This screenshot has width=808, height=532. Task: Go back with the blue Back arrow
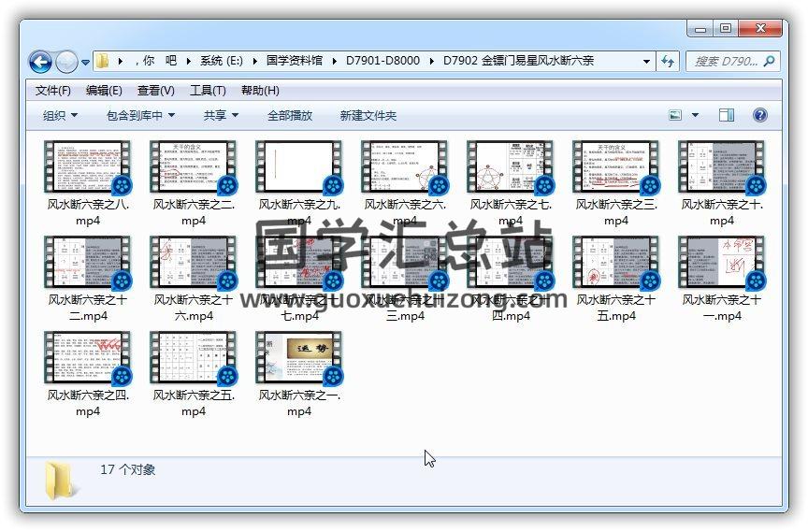point(40,62)
